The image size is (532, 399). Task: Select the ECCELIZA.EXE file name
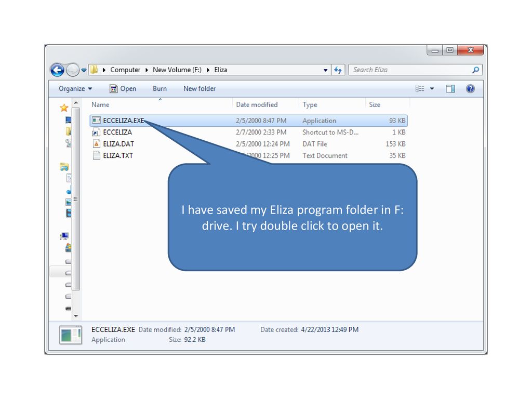click(x=124, y=121)
